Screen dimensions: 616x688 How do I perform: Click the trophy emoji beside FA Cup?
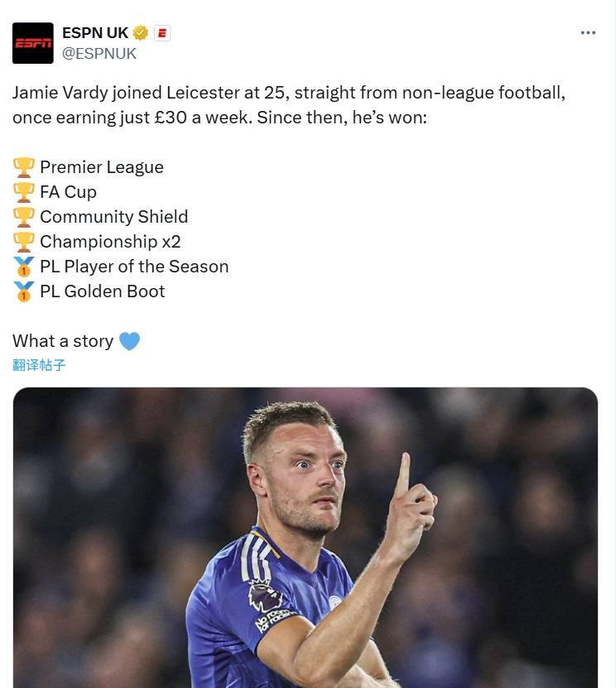coord(21,191)
